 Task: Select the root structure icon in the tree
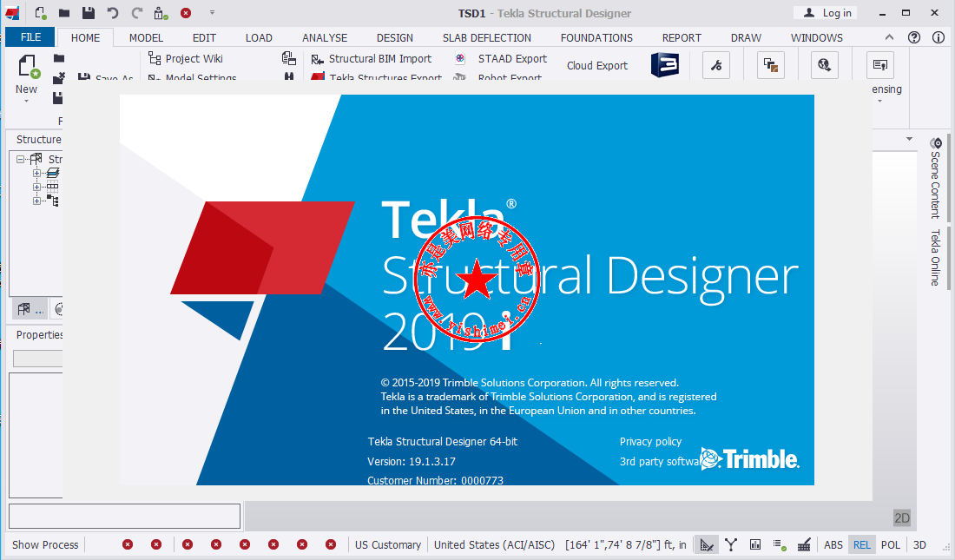click(36, 159)
